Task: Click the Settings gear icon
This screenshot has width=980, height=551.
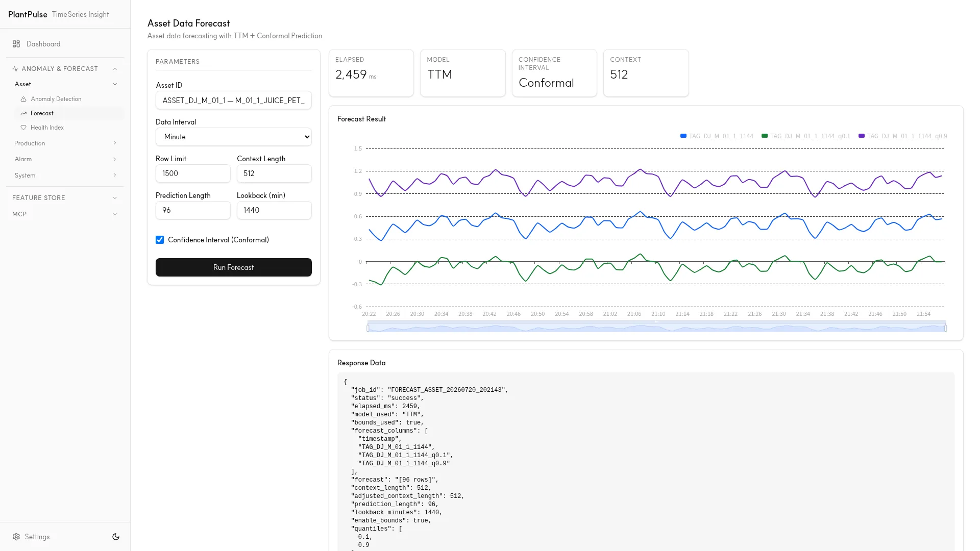Action: pos(16,537)
